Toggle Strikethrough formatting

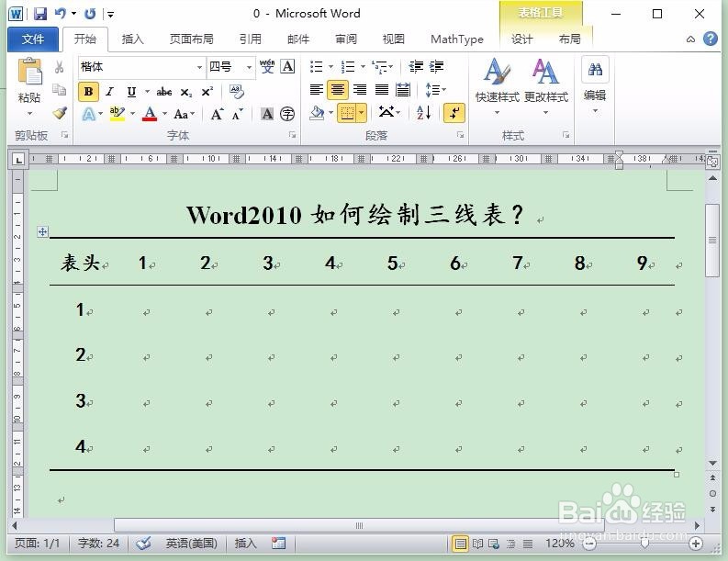164,92
